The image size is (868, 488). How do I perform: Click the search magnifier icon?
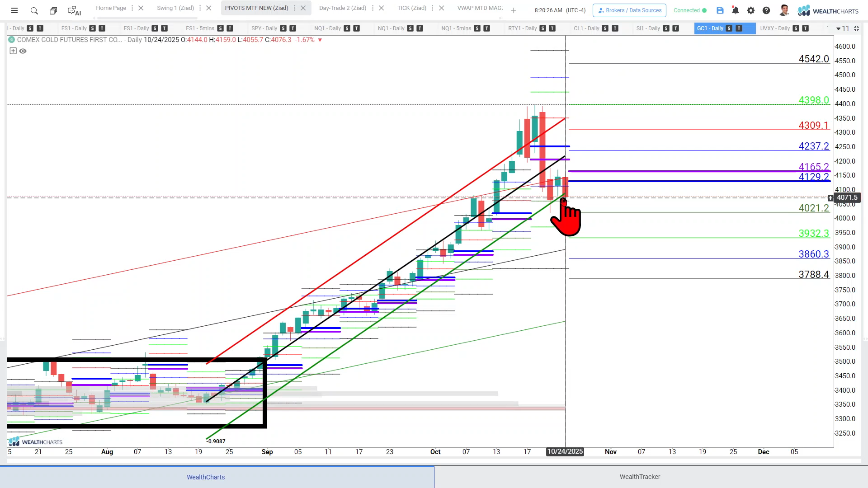coord(34,10)
